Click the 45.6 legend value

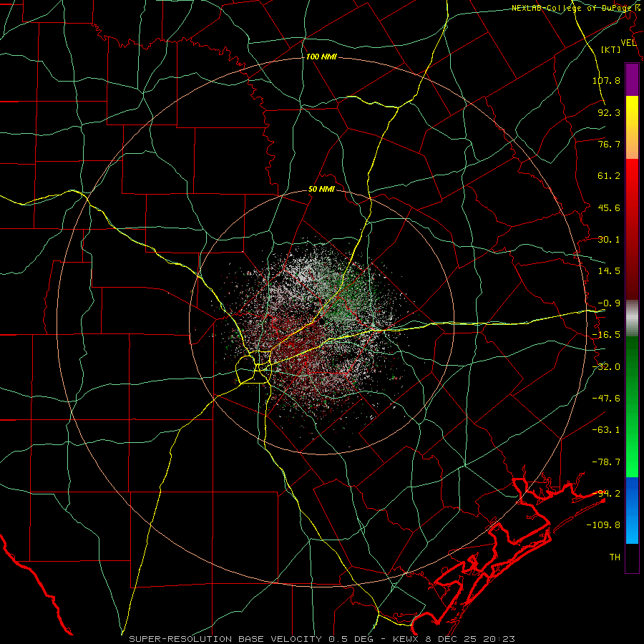609,208
